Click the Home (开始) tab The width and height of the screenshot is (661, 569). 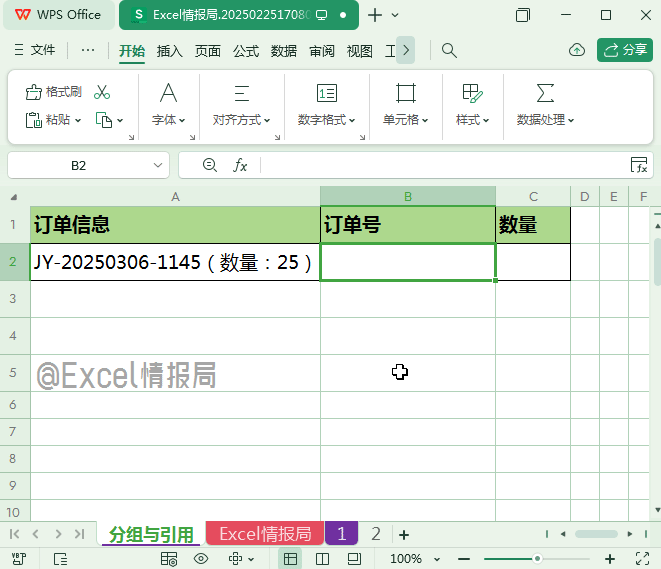(x=132, y=51)
